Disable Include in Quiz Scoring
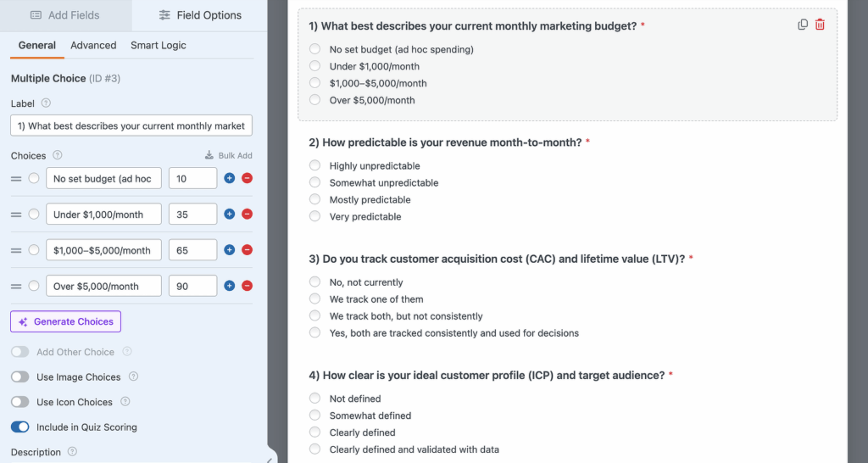868x463 pixels. coord(20,427)
